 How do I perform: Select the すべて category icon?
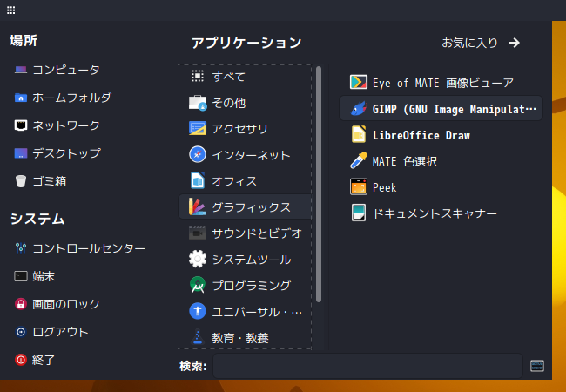pos(198,76)
